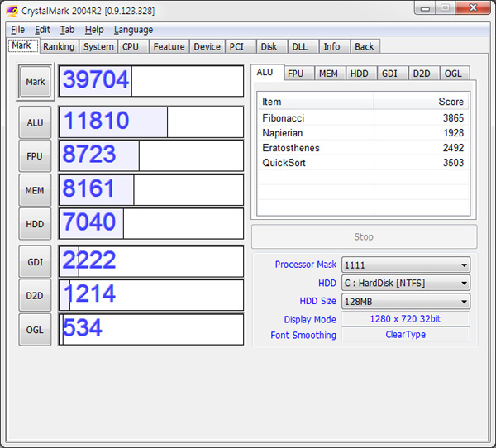Viewport: 496px width, 448px height.
Task: Switch to the Ranking tab
Action: (59, 46)
